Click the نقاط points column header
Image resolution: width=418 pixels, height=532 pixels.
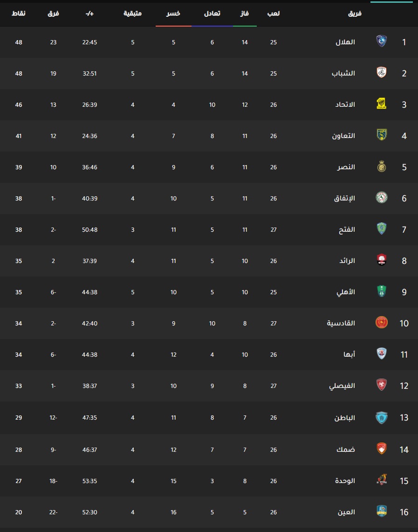(x=19, y=14)
